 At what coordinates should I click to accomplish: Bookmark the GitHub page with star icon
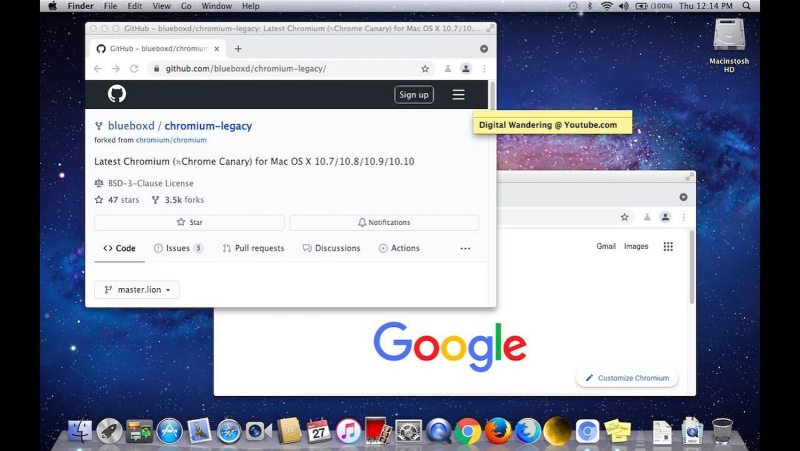pos(425,68)
